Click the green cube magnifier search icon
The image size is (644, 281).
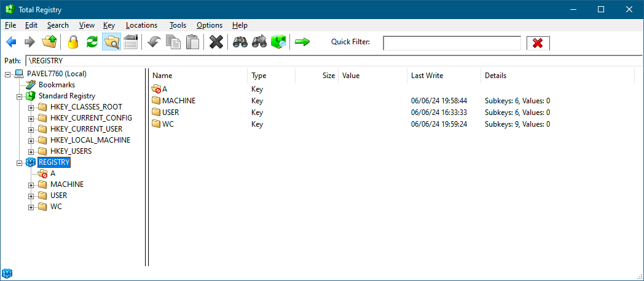(x=278, y=41)
